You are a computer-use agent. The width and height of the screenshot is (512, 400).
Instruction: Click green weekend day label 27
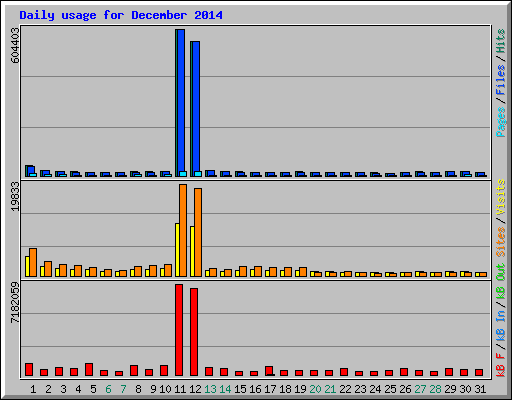click(420, 389)
